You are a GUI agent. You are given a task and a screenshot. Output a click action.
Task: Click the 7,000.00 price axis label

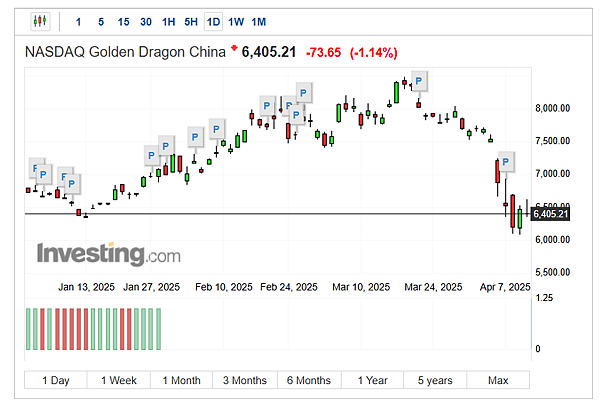(553, 174)
